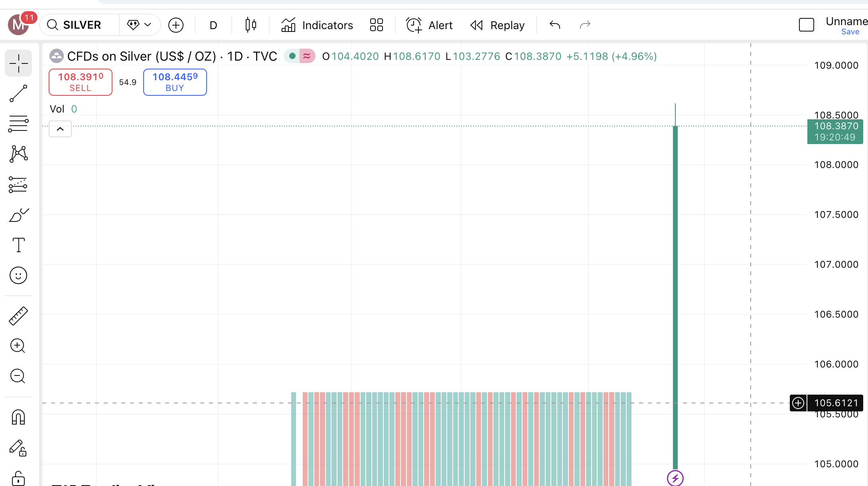Click the zoom out magnifier tool

point(18,376)
